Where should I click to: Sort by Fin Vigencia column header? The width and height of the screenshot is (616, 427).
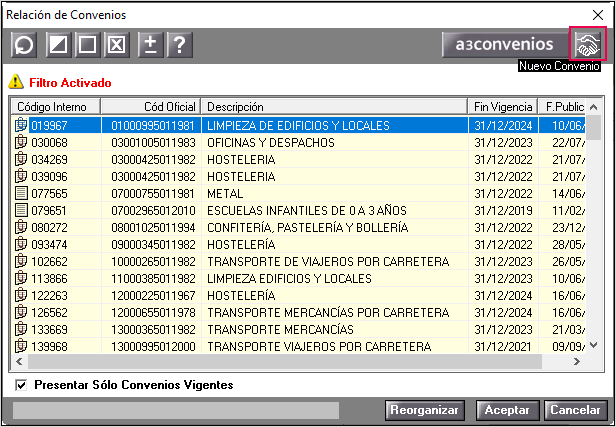point(503,106)
